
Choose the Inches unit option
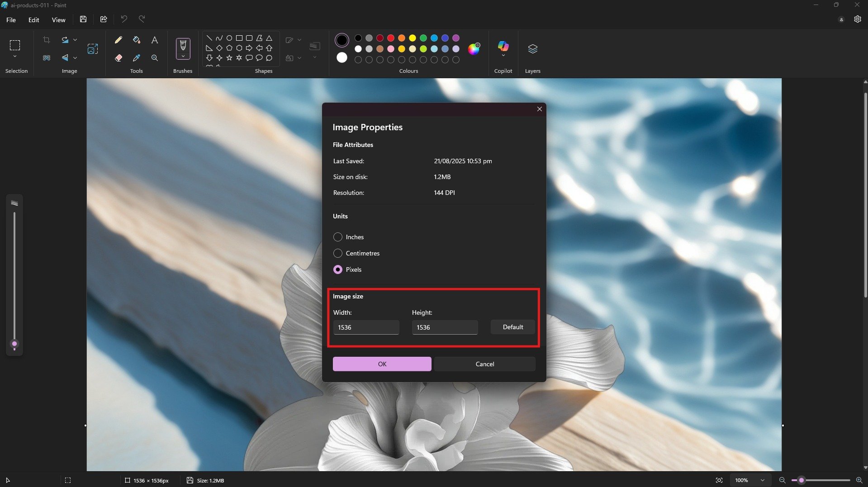pos(338,237)
